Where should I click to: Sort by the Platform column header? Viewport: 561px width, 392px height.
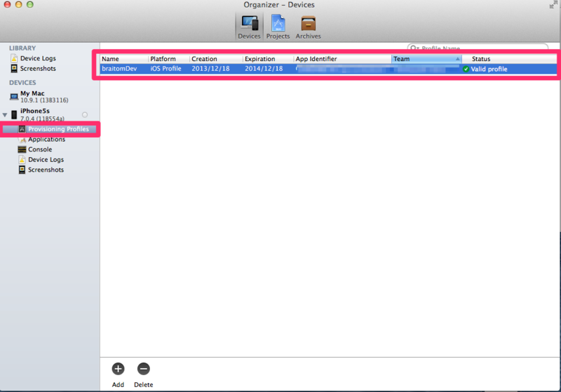pos(169,59)
